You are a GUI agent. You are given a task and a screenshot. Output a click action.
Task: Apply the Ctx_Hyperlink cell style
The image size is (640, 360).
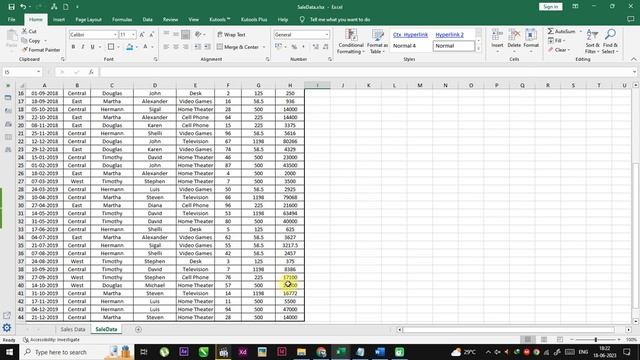410,35
